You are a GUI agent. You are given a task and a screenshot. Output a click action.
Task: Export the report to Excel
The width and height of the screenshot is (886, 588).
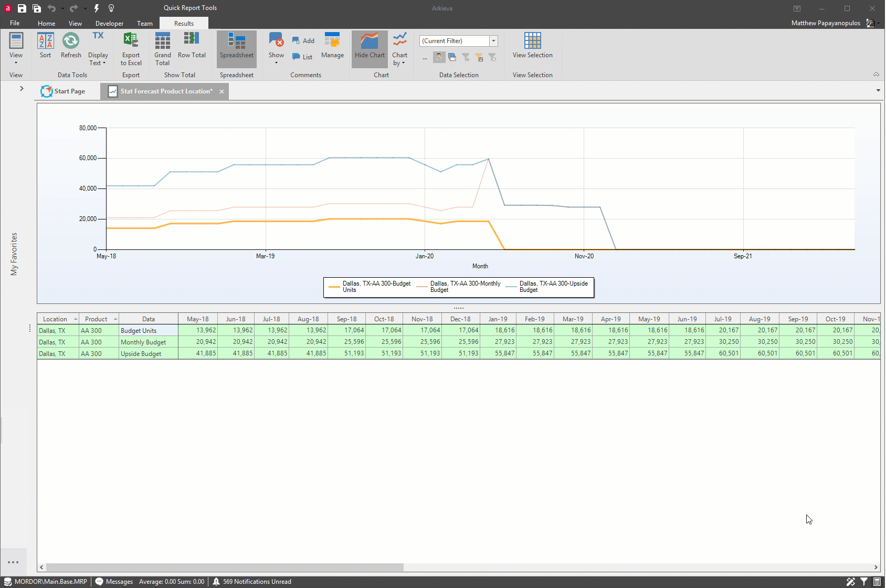tap(131, 49)
